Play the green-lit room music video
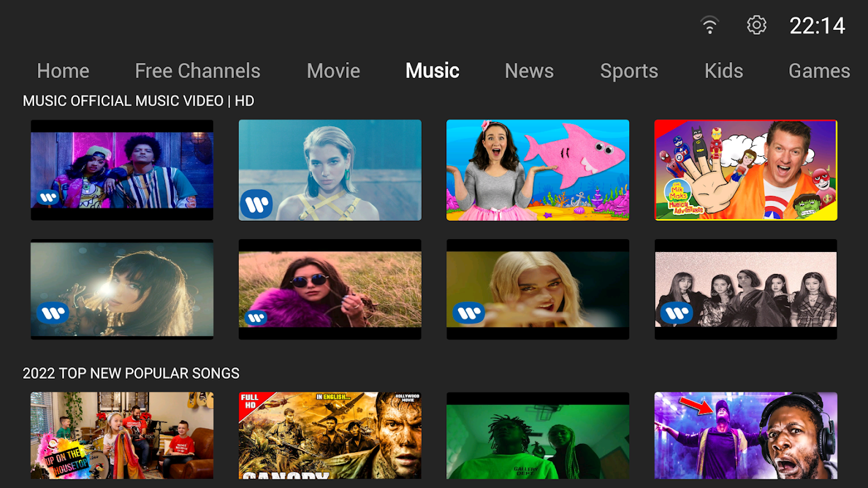Viewport: 868px width, 488px height. [x=538, y=436]
